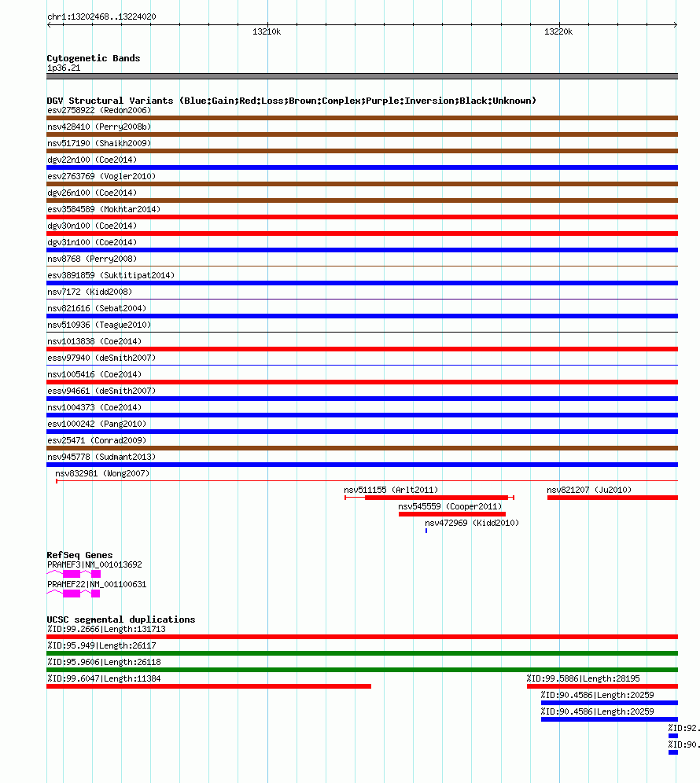This screenshot has height=783, width=700.
Task: Click the esv2758922 (Redon2006) variant label
Action: (x=99, y=110)
